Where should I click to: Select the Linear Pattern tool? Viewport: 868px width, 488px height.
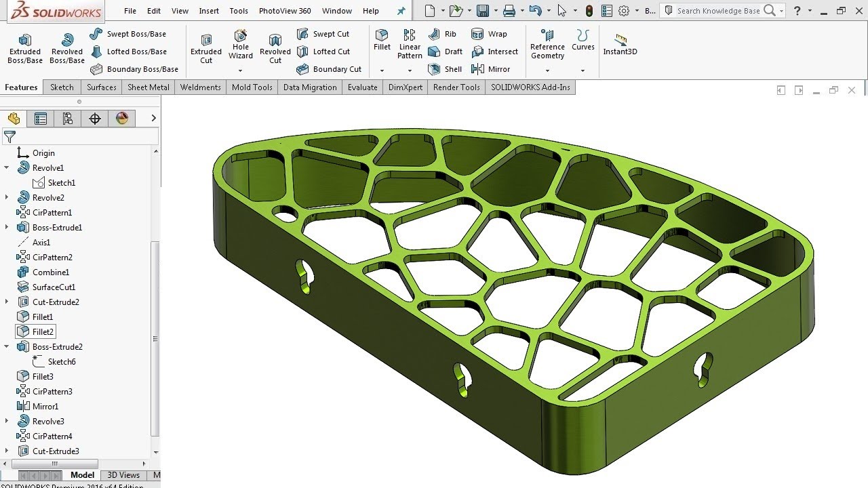coord(410,44)
